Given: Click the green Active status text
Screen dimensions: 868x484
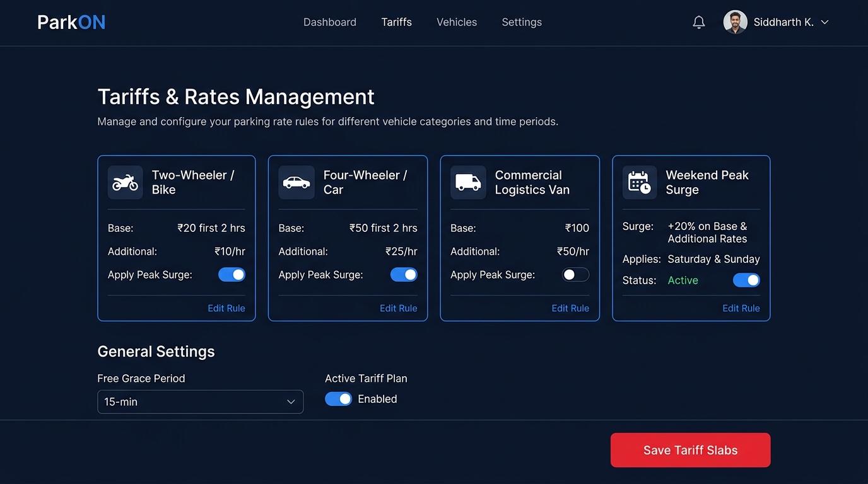Looking at the screenshot, I should point(683,280).
